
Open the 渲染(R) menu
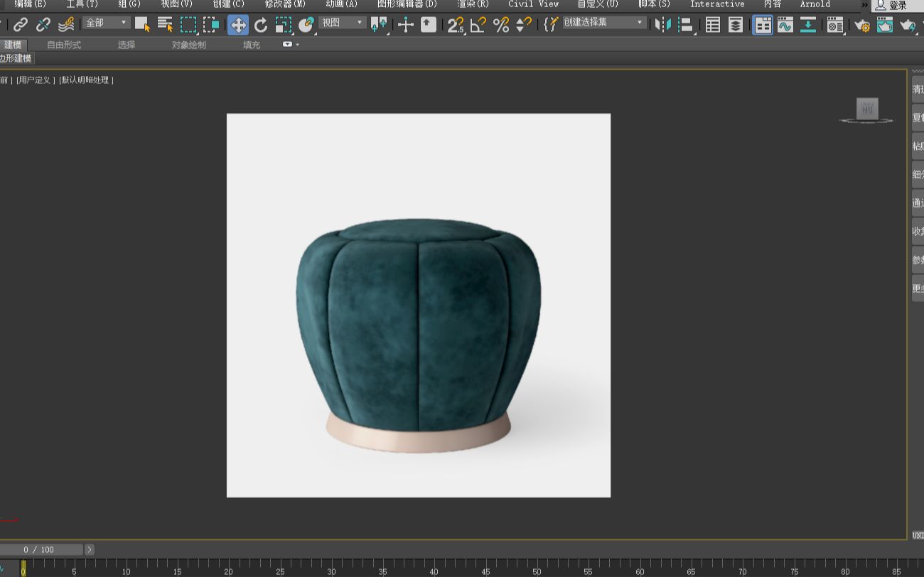473,4
